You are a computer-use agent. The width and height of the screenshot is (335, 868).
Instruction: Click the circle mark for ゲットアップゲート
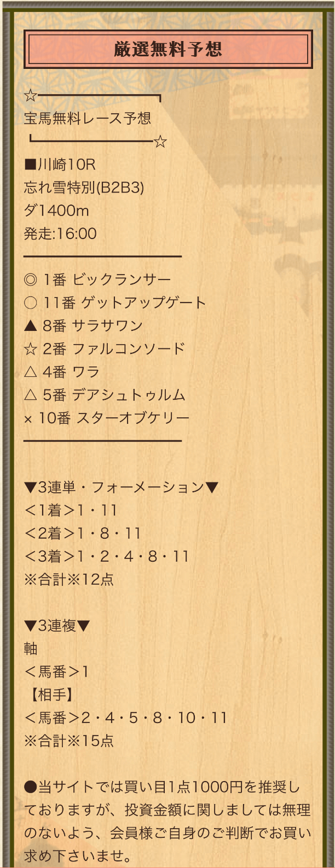[x=31, y=302]
